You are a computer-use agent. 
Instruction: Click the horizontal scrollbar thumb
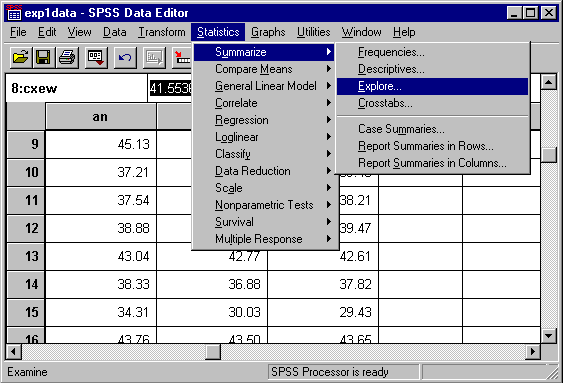coord(213,351)
